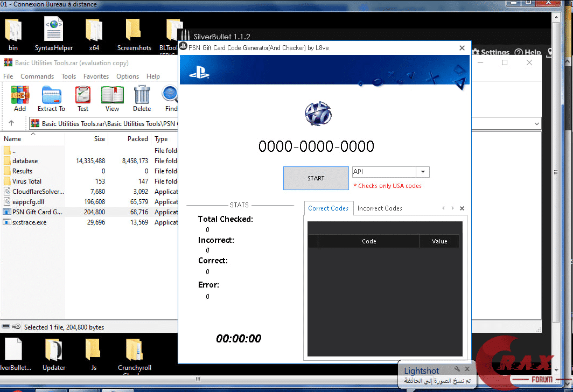The height and width of the screenshot is (392, 573).
Task: Click the Value column header
Action: [439, 241]
